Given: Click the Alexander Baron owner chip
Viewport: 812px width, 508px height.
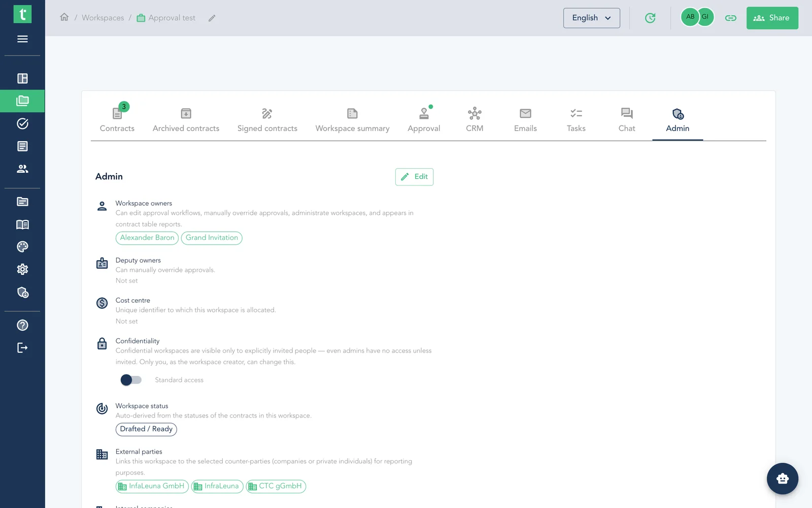Looking at the screenshot, I should pos(147,238).
